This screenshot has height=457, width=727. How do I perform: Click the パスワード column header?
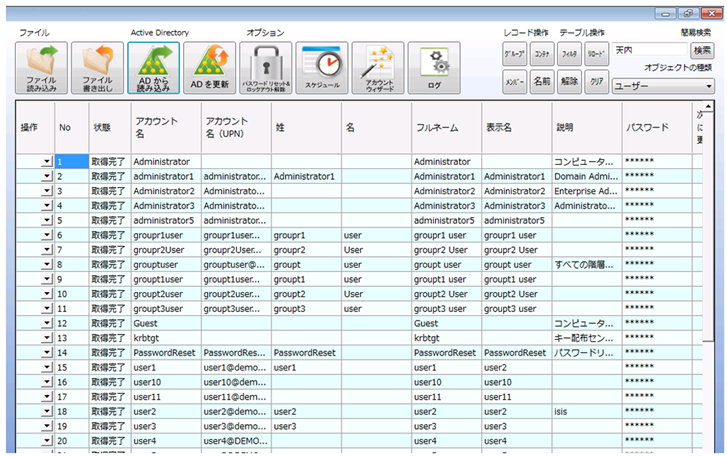(657, 127)
